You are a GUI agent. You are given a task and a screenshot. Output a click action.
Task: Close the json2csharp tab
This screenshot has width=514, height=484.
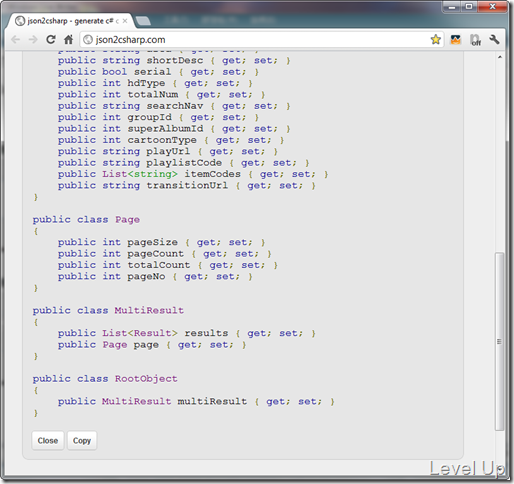coord(125,21)
